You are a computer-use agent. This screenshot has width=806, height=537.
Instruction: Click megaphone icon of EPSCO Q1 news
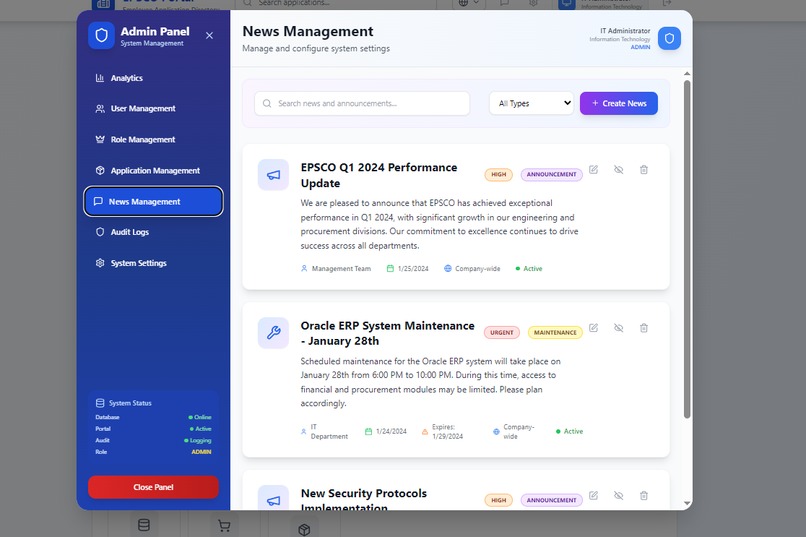click(x=273, y=175)
